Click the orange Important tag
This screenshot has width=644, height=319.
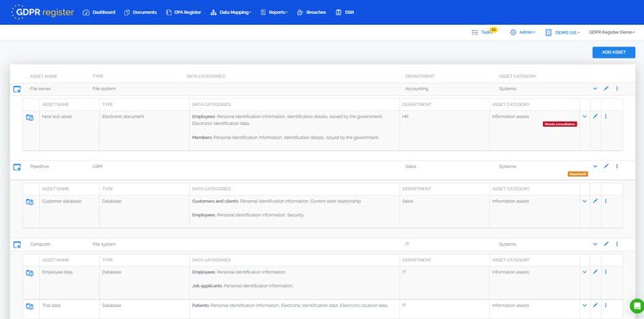click(x=578, y=174)
